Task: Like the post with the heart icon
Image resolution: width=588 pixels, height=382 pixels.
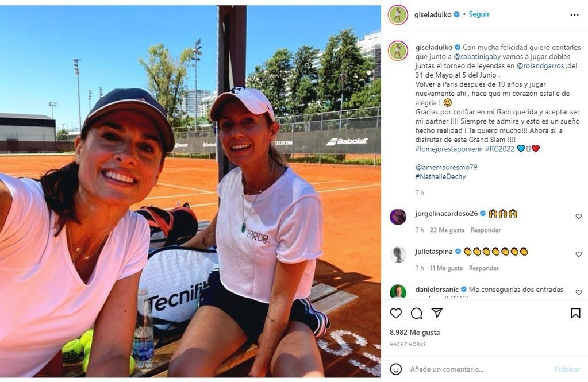Action: tap(395, 313)
